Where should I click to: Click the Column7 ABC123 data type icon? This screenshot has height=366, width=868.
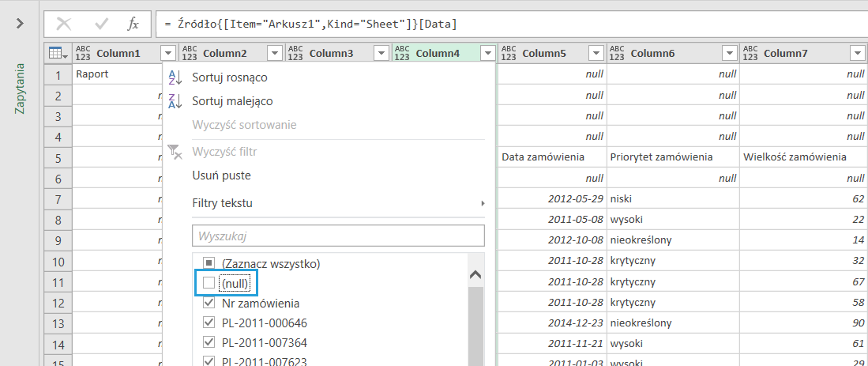[x=750, y=53]
